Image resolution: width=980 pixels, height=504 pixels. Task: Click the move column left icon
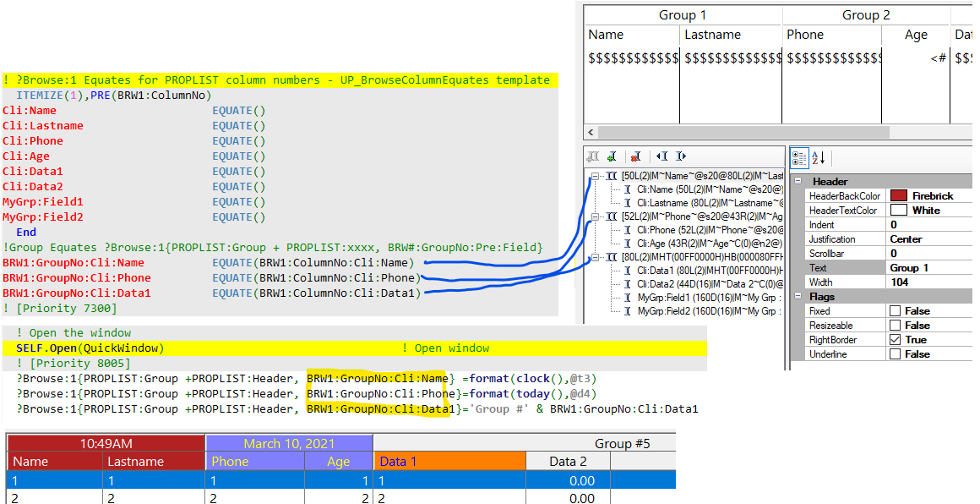pos(661,156)
